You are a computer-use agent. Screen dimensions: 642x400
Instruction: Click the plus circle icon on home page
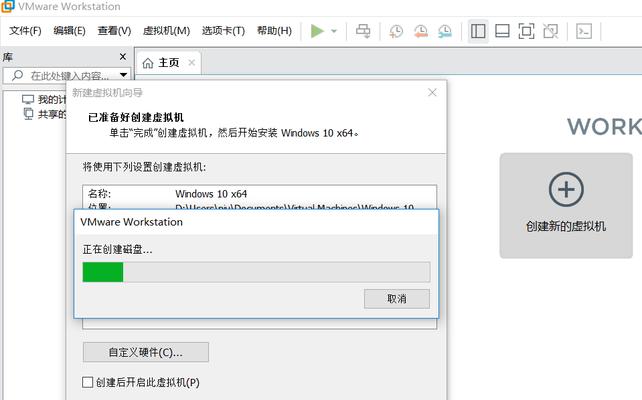click(566, 190)
